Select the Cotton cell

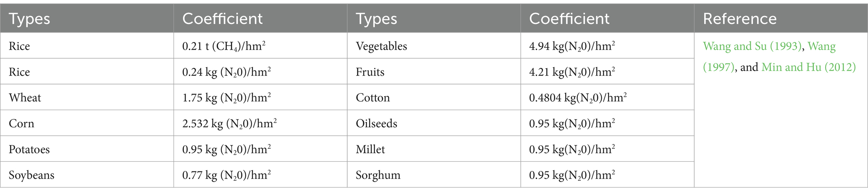point(434,97)
